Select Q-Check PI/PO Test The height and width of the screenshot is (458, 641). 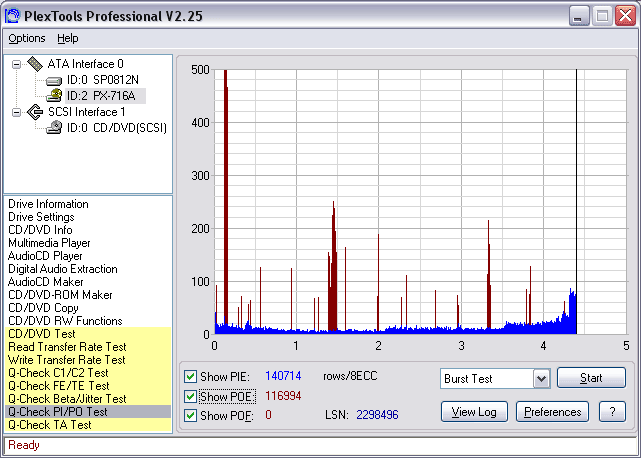pyautogui.click(x=88, y=412)
